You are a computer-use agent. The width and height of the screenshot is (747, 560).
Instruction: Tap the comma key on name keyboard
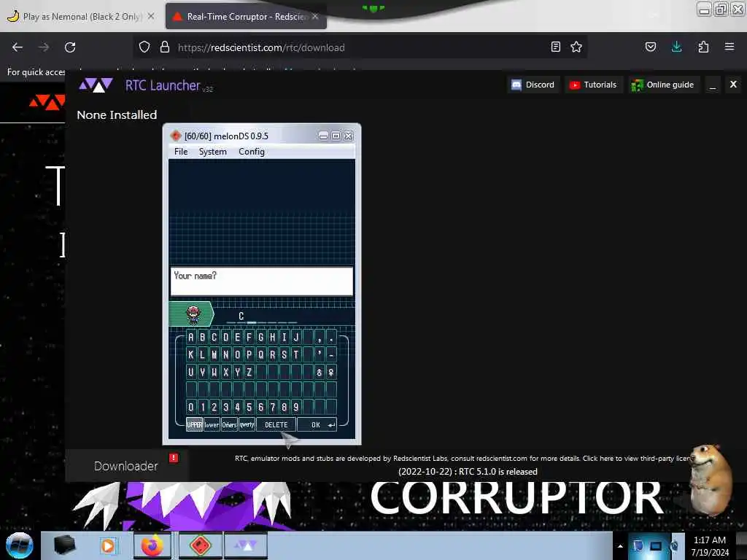pyautogui.click(x=320, y=337)
